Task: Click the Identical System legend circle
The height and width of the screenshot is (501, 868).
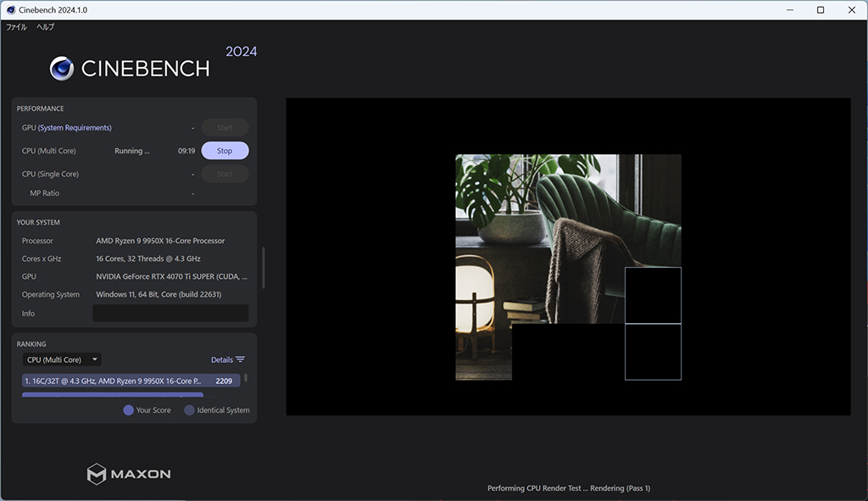Action: point(189,410)
